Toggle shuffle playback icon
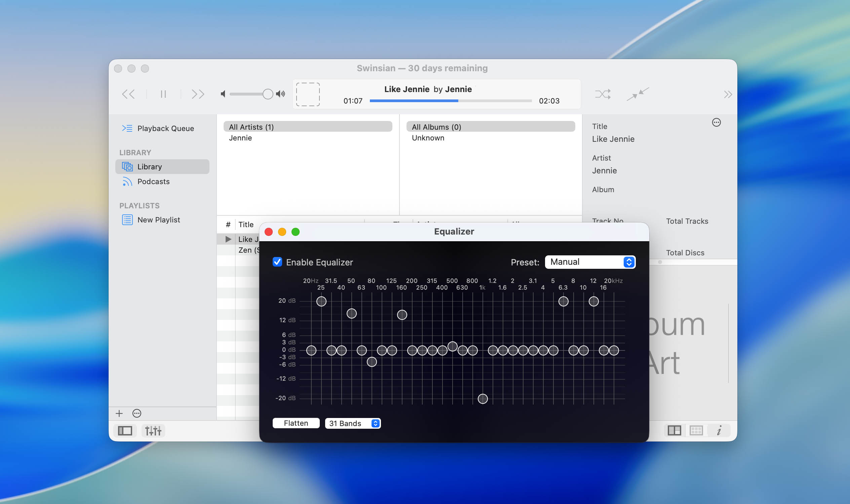850x504 pixels. coord(603,94)
